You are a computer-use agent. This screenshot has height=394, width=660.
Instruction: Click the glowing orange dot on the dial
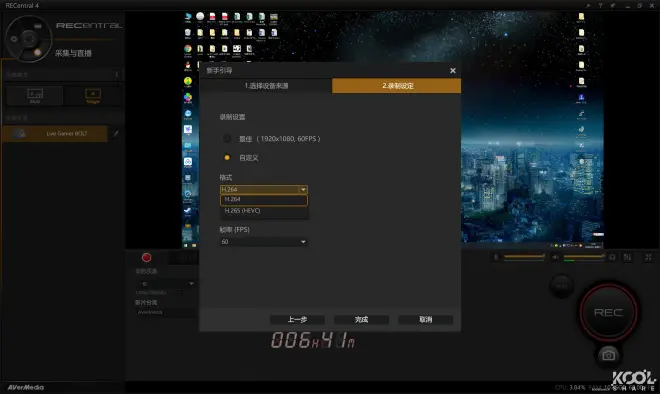point(37,52)
